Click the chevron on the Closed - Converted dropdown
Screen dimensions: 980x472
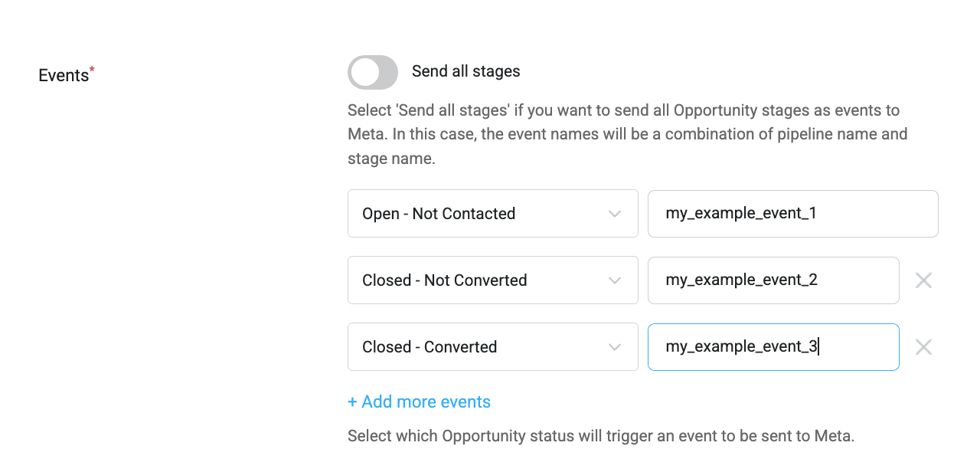pos(614,347)
